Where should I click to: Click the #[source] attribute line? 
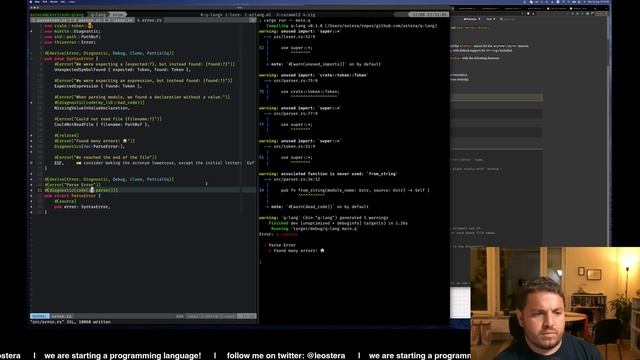65,201
